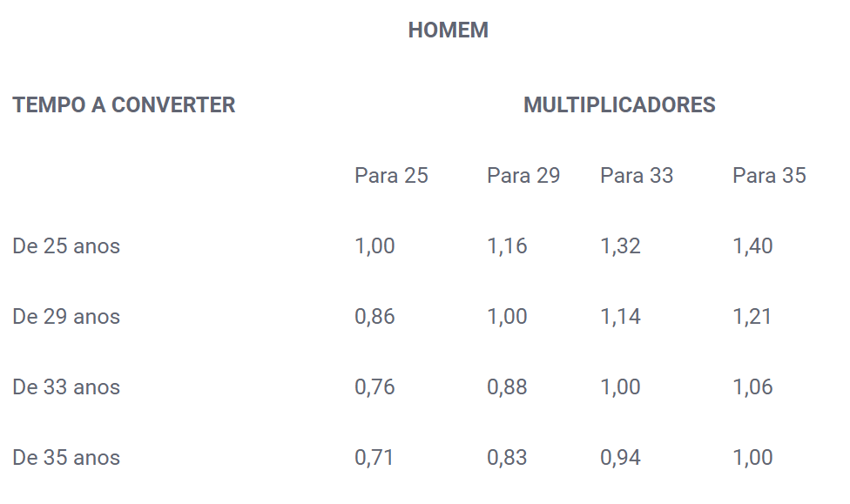
Task: Select the De 25 anos row label
Action: [x=66, y=246]
